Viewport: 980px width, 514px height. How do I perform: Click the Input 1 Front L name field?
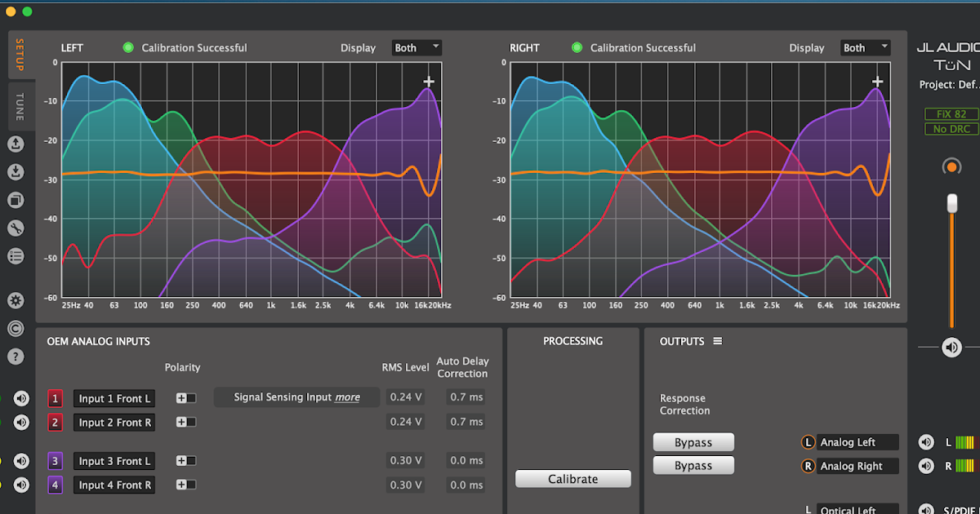click(114, 399)
